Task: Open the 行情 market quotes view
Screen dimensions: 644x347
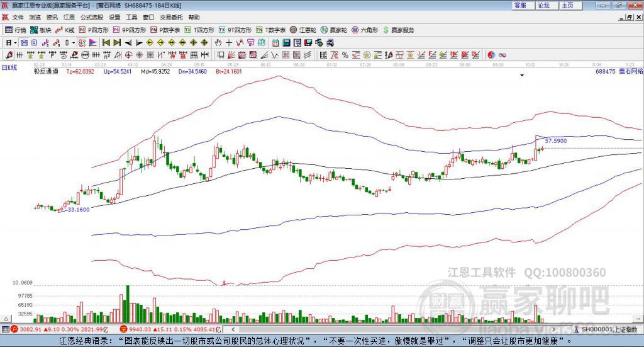Action: point(16,30)
